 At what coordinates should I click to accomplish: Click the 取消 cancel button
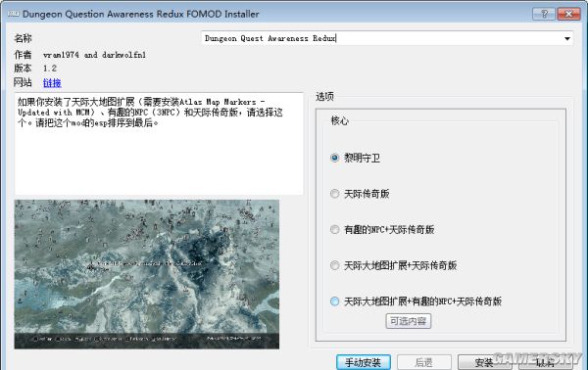[545, 362]
